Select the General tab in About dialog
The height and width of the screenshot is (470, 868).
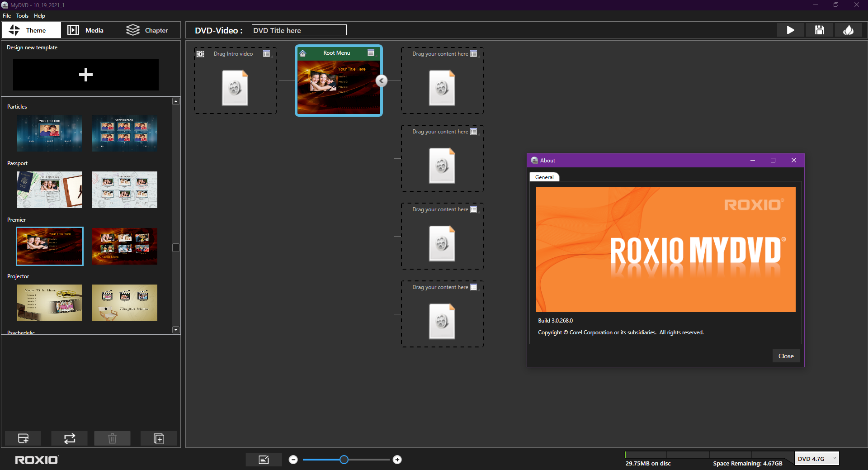click(544, 177)
